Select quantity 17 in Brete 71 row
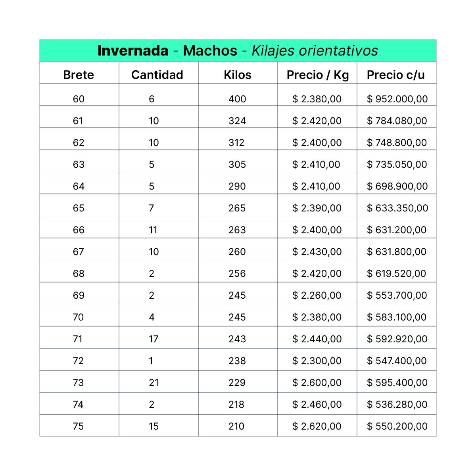The width and height of the screenshot is (476, 476). (x=154, y=339)
